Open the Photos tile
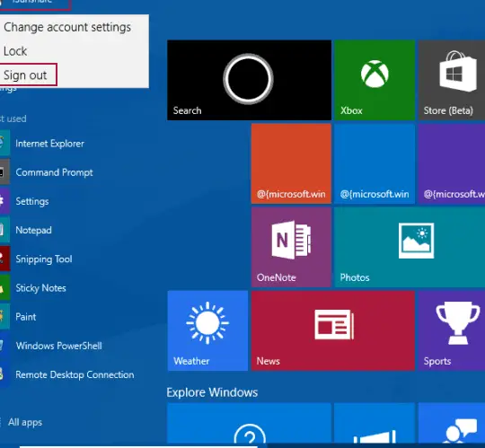This screenshot has height=448, width=485. click(410, 247)
